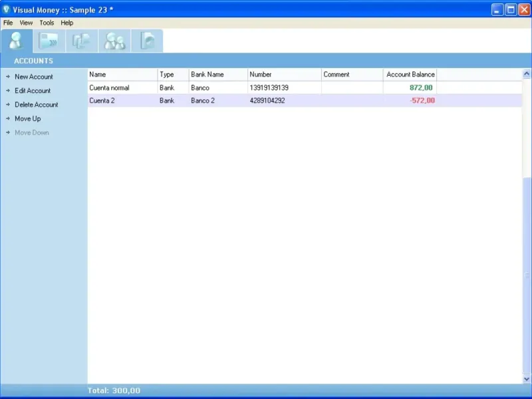Click account number 4289104292
This screenshot has width=532, height=399.
click(267, 100)
